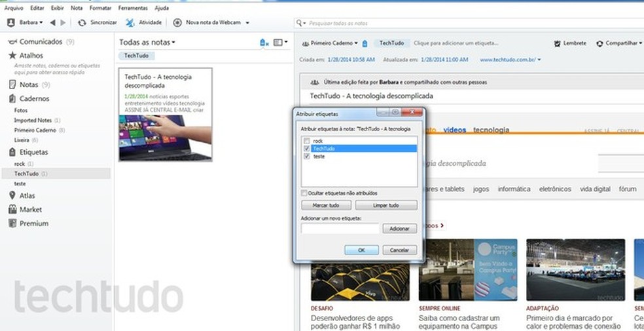Open the Formatar menu

click(100, 9)
